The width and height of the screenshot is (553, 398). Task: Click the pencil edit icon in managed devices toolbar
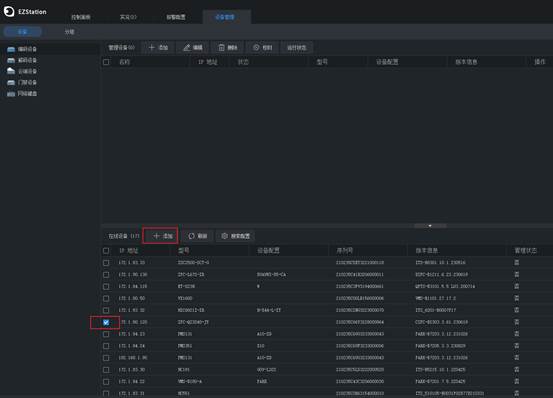[187, 48]
